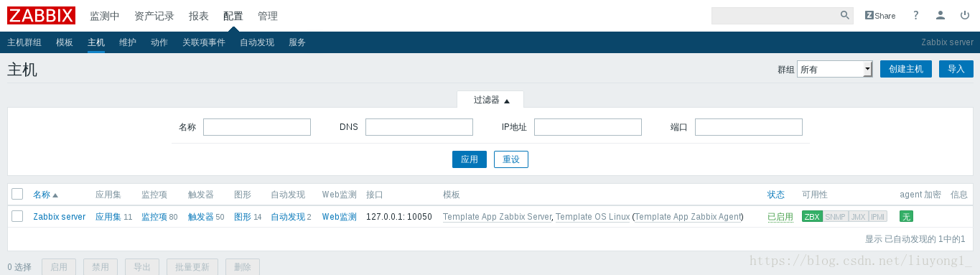Open the 应用集 link in host row

point(108,217)
